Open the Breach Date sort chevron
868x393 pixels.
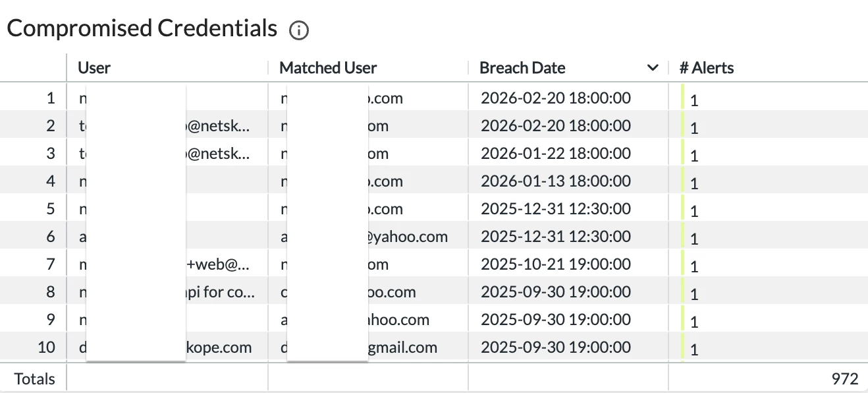pos(653,68)
